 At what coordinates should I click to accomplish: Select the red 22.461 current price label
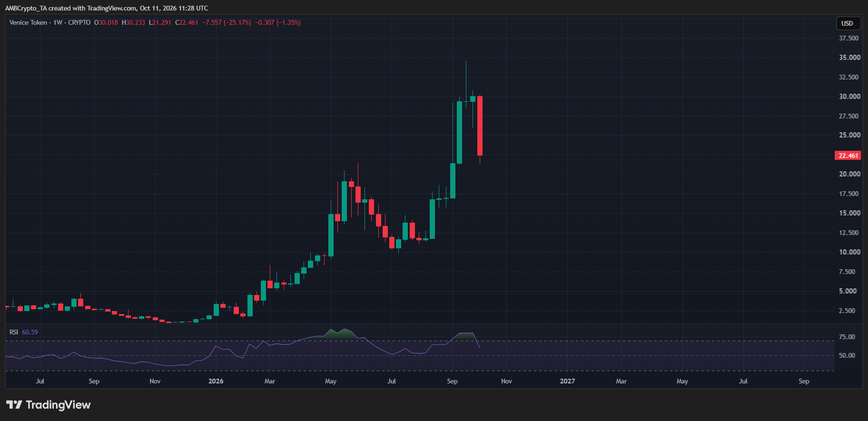pyautogui.click(x=848, y=156)
